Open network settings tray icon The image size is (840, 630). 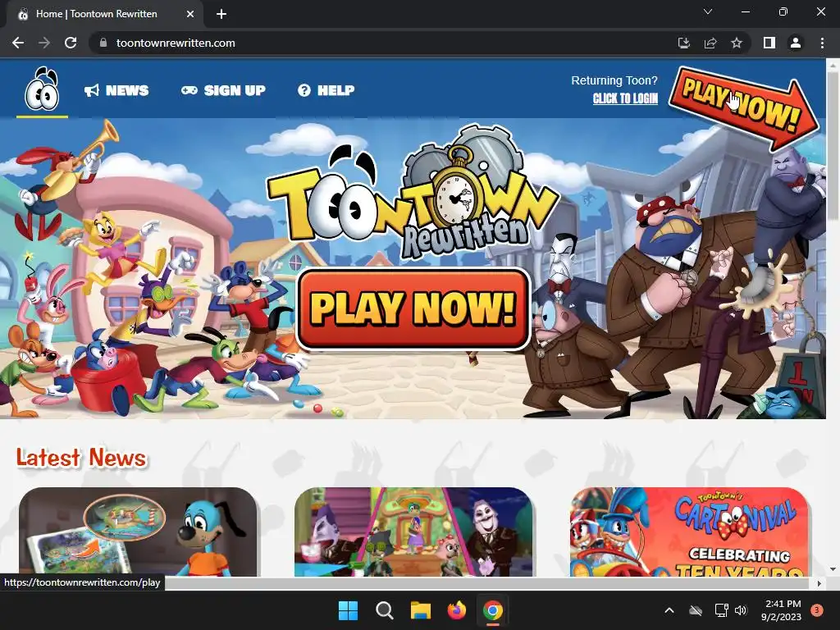pos(721,610)
